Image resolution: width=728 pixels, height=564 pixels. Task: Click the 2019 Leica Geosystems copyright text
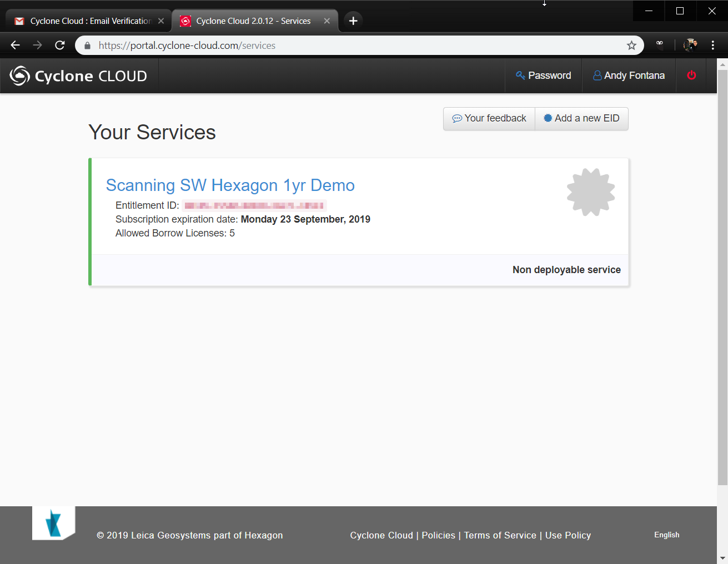[x=190, y=535]
